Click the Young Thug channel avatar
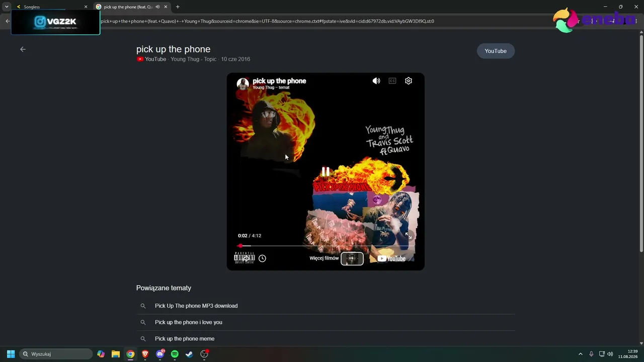Image resolution: width=644 pixels, height=362 pixels. click(243, 83)
